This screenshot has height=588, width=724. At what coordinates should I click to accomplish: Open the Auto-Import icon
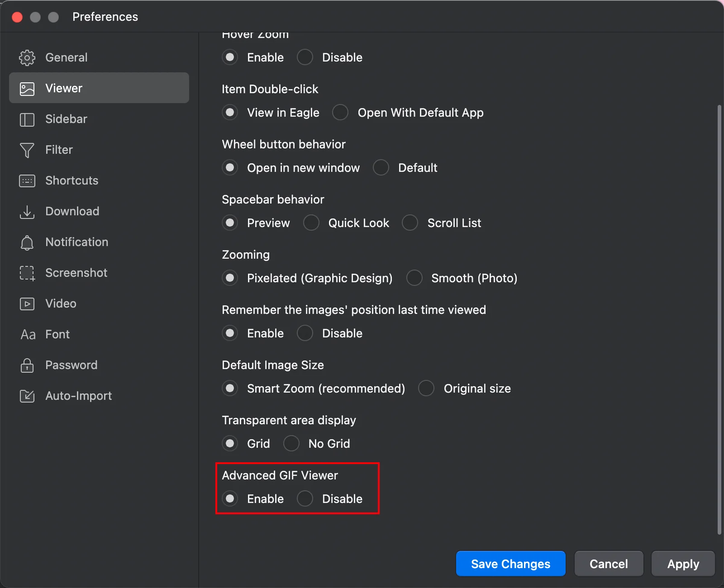pos(27,396)
